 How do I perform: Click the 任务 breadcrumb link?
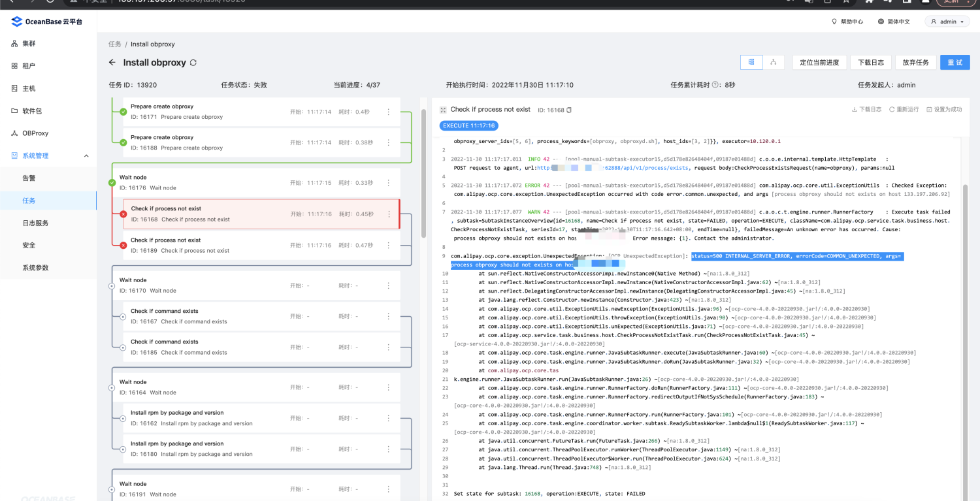coord(115,44)
